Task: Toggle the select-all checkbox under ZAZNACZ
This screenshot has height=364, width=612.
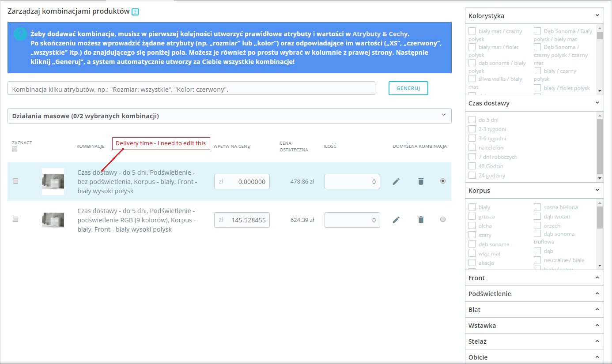Action: pyautogui.click(x=15, y=149)
